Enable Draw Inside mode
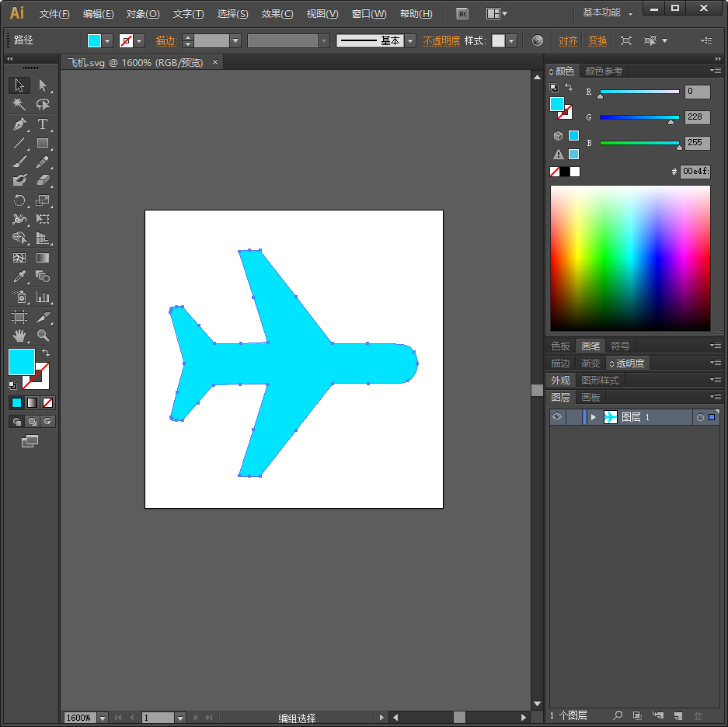Viewport: 728px width, 727px height. [47, 422]
